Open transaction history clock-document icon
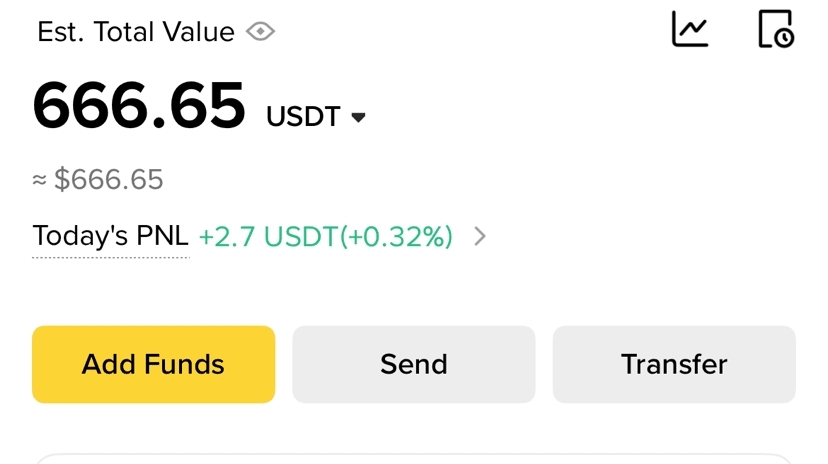828x464 pixels. 775,29
